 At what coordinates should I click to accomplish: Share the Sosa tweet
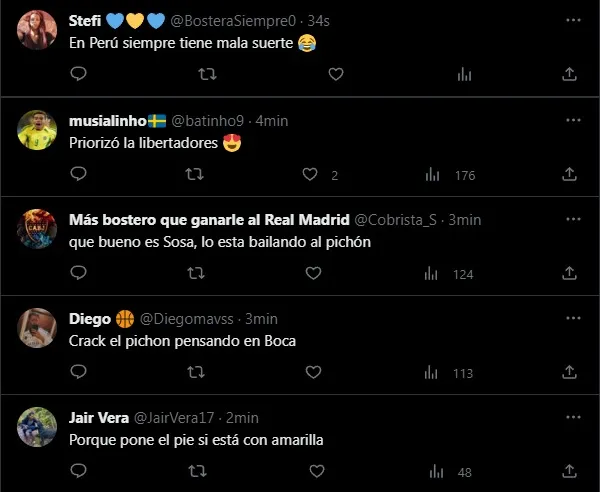tap(569, 273)
